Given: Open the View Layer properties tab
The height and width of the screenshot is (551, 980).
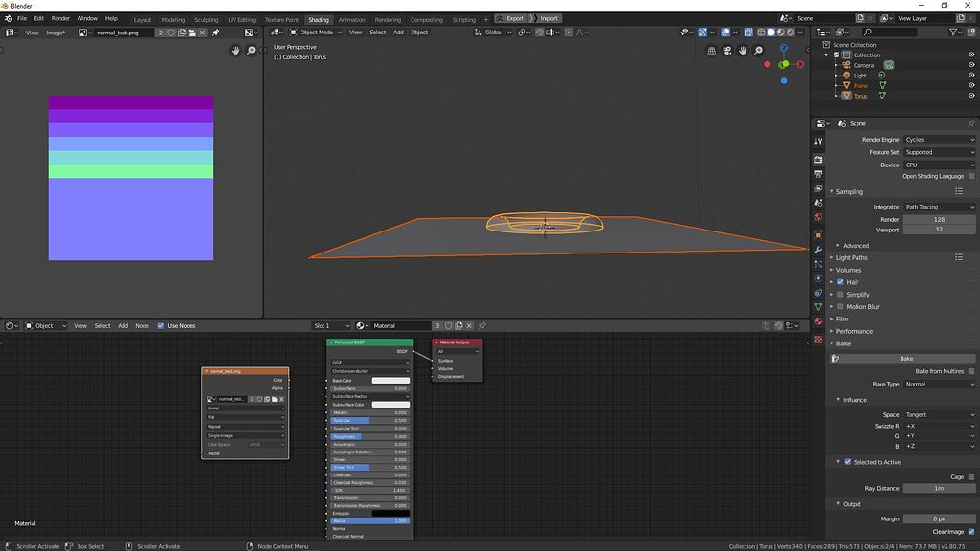Looking at the screenshot, I should pyautogui.click(x=818, y=188).
